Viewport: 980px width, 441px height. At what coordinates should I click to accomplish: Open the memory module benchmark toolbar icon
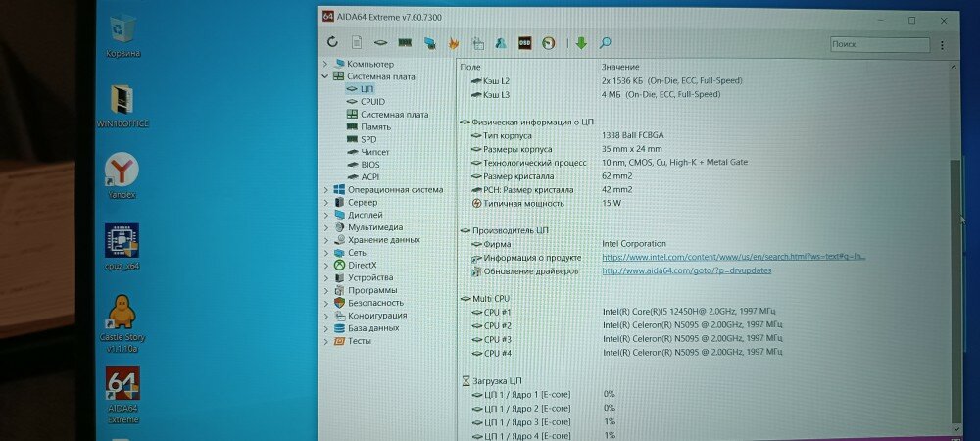405,42
